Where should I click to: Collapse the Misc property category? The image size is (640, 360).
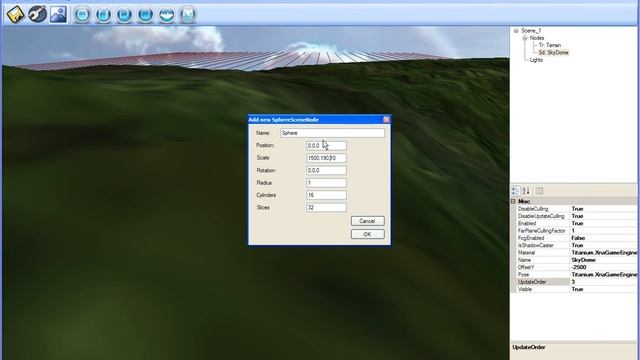[513, 201]
